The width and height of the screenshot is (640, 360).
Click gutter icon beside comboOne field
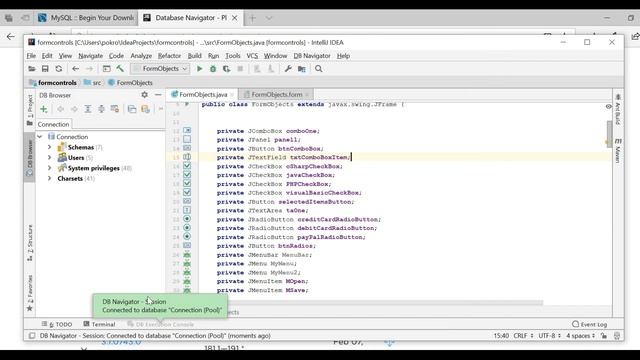(187, 130)
